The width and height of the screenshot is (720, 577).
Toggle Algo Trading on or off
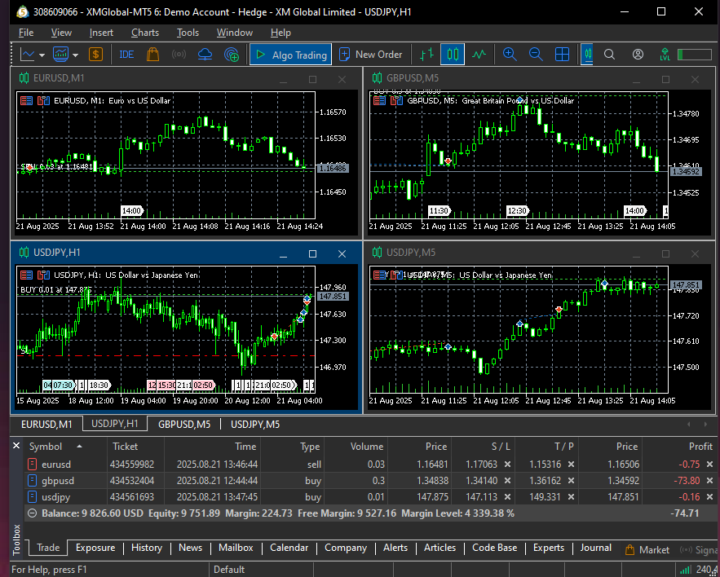point(291,55)
